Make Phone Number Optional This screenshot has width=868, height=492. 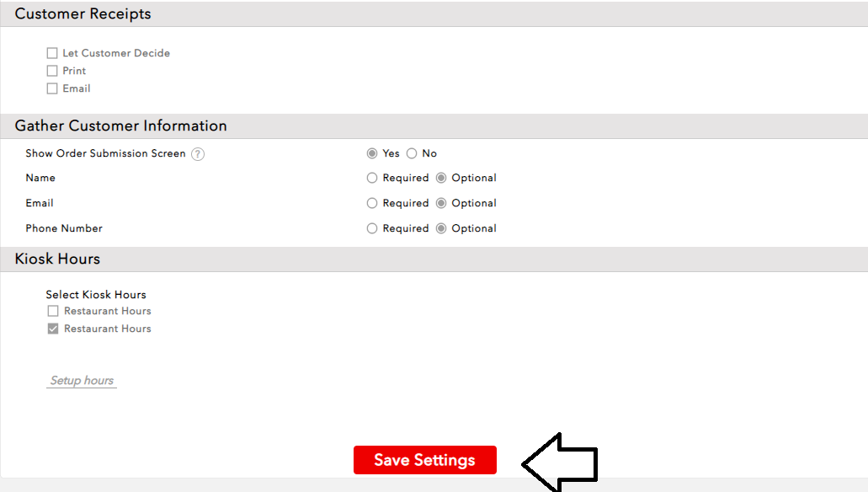point(441,228)
